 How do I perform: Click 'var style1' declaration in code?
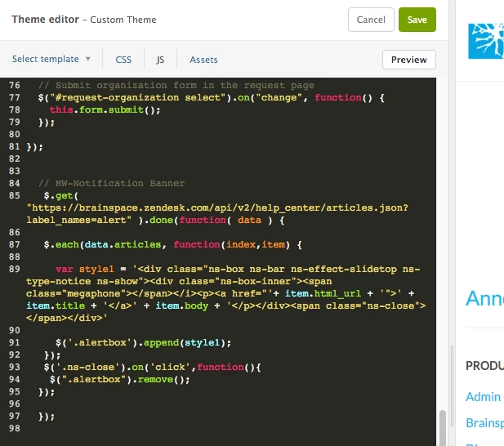coord(84,269)
